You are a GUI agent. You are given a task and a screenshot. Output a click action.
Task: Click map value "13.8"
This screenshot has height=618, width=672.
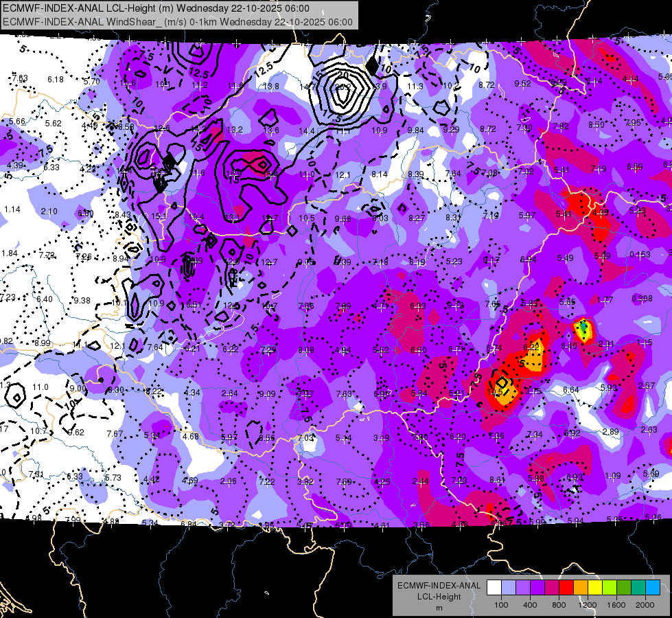coord(271,87)
